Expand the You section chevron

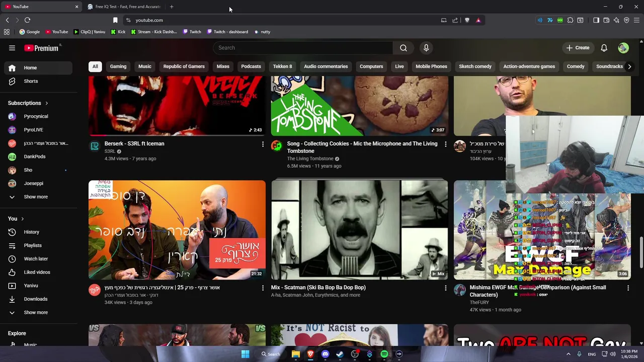(22, 219)
